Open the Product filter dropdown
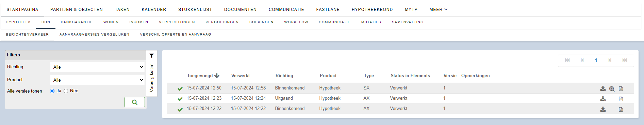The width and height of the screenshot is (644, 125). click(x=97, y=80)
